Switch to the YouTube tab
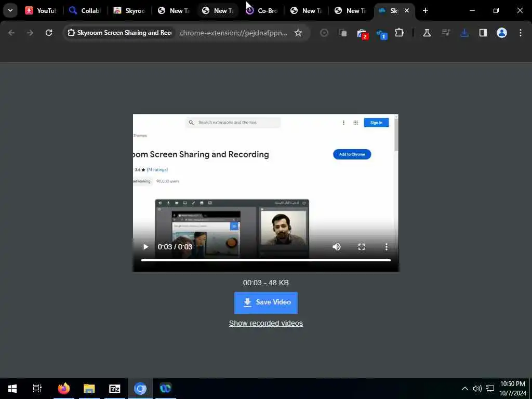532x399 pixels. pyautogui.click(x=41, y=10)
